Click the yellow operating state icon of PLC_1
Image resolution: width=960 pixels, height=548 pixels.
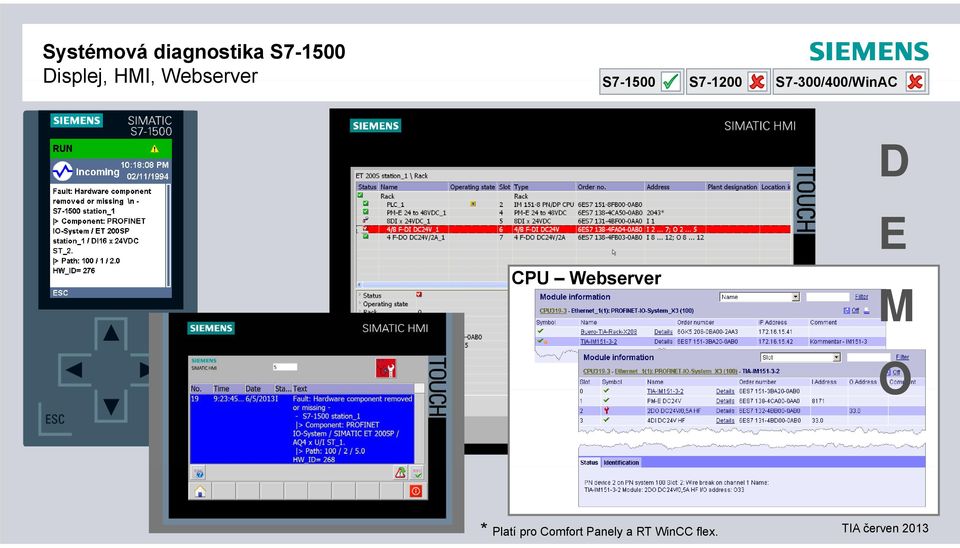[473, 204]
